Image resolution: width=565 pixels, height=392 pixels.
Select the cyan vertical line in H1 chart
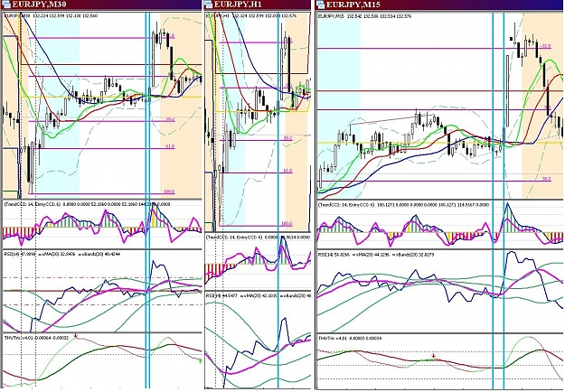coord(278,200)
